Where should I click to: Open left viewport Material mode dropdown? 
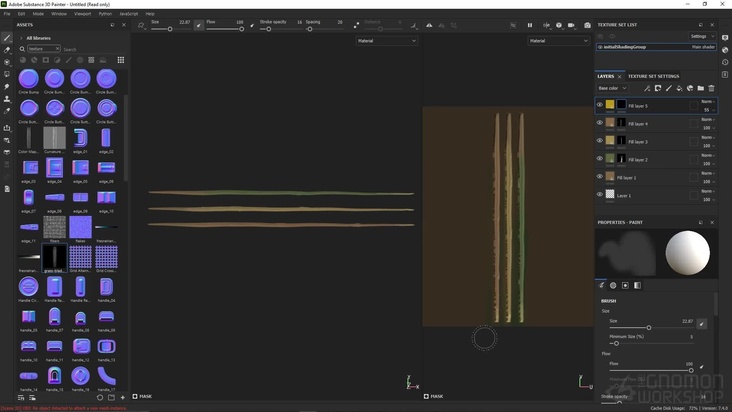pyautogui.click(x=387, y=41)
